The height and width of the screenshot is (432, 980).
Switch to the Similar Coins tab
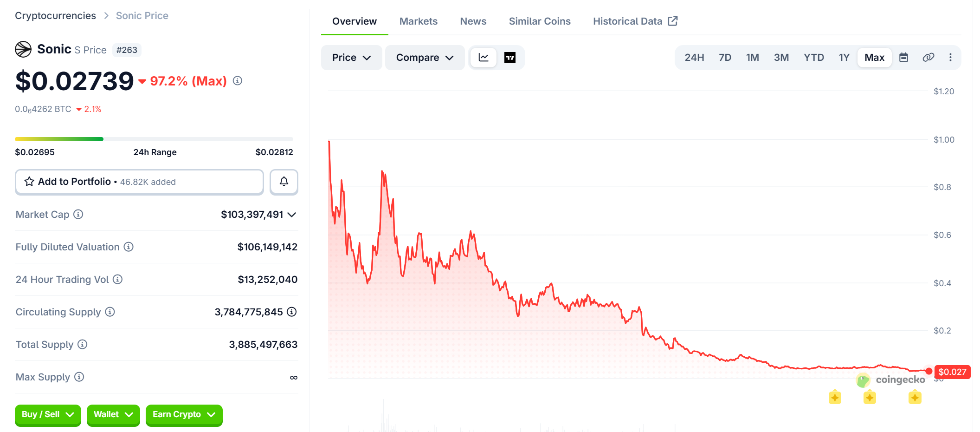pos(540,21)
